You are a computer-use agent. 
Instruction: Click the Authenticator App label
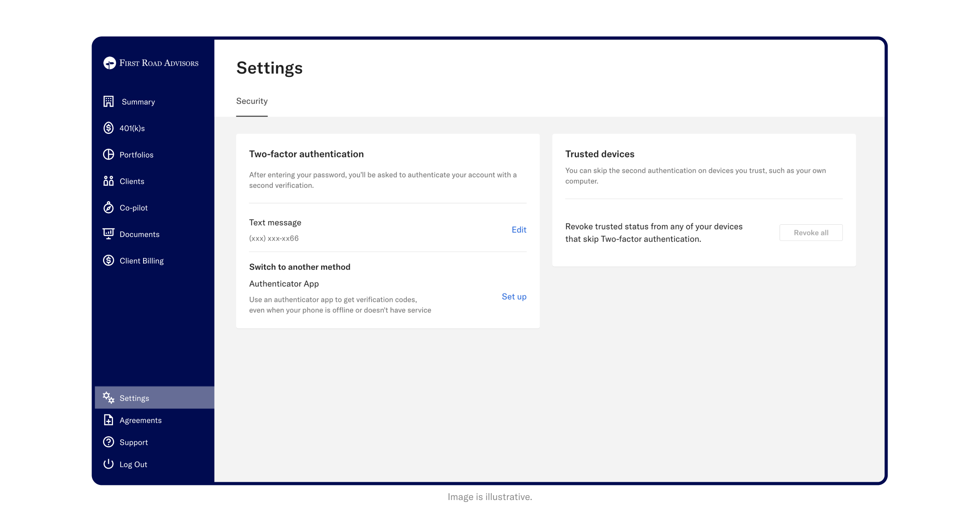(x=284, y=284)
